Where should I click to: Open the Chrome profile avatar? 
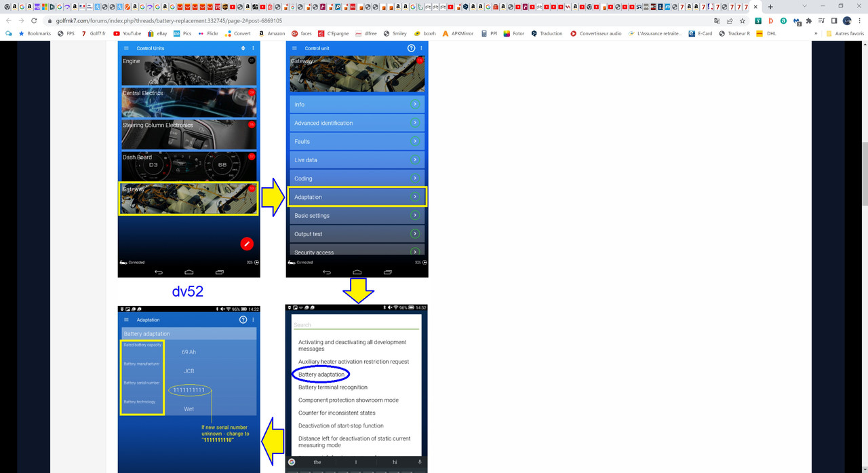tap(847, 21)
